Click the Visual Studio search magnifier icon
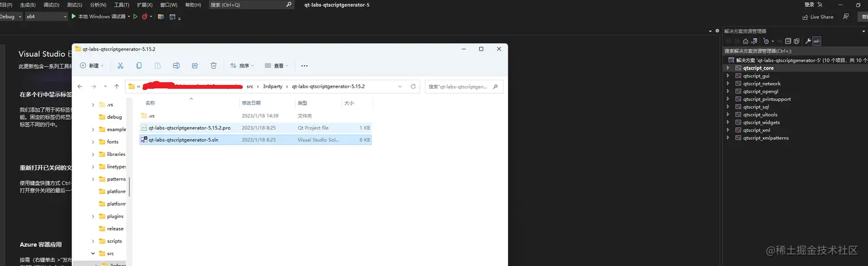The height and width of the screenshot is (266, 868). (289, 5)
